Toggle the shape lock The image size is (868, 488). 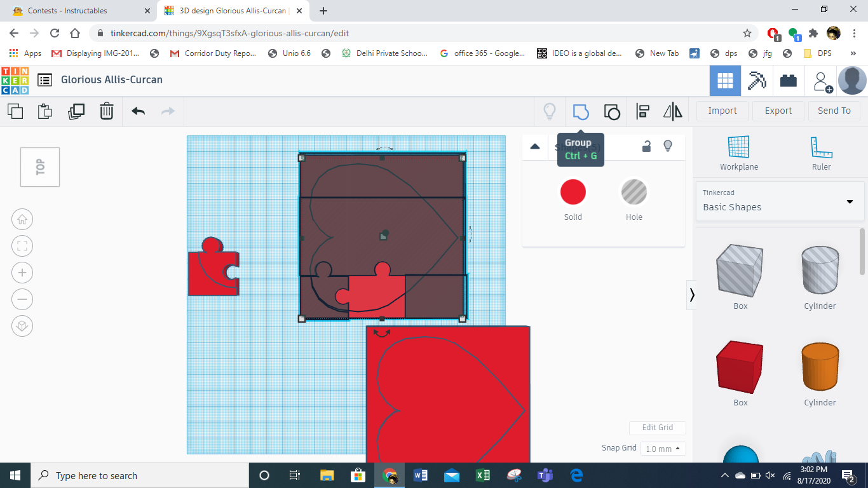click(x=646, y=146)
